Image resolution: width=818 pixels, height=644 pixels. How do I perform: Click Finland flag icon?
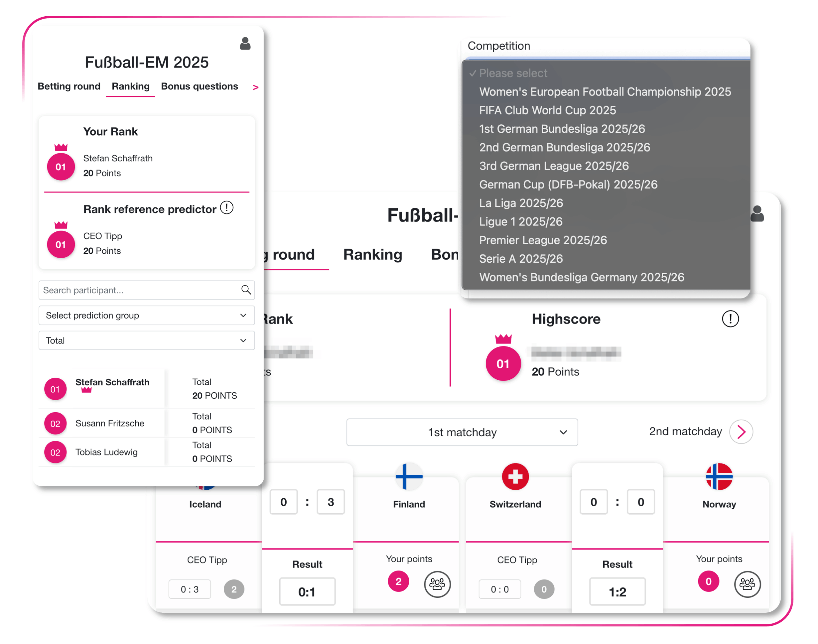tap(409, 476)
